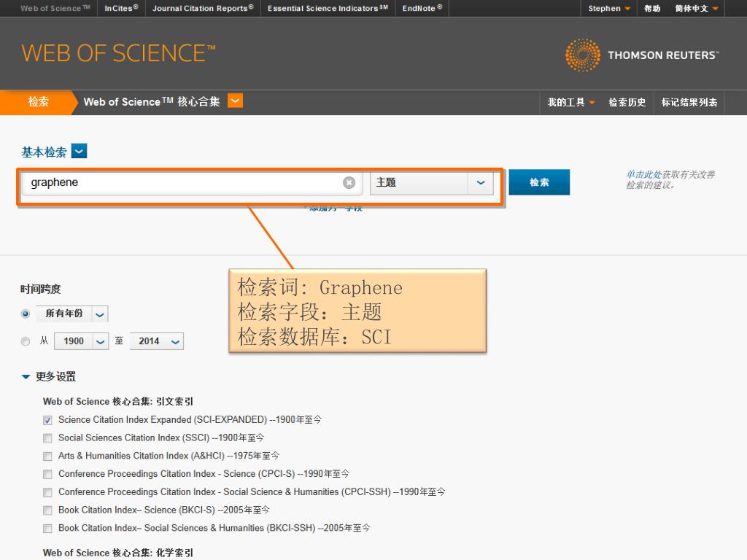Open the 我的工具 menu
This screenshot has height=560, width=747.
pyautogui.click(x=570, y=102)
